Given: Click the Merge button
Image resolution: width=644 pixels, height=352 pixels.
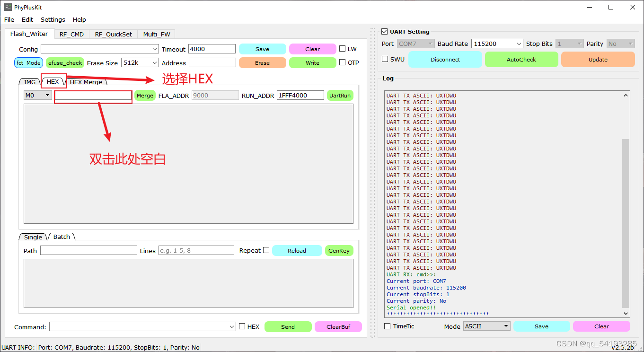Looking at the screenshot, I should click(145, 96).
